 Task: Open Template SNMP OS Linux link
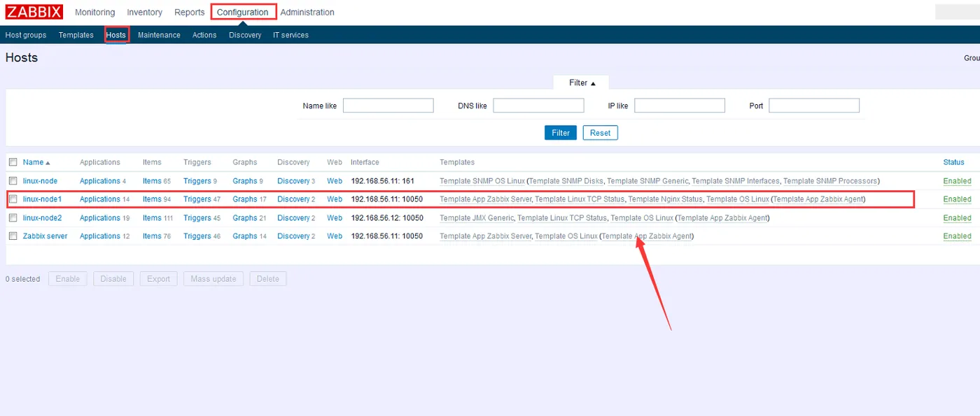pyautogui.click(x=482, y=181)
